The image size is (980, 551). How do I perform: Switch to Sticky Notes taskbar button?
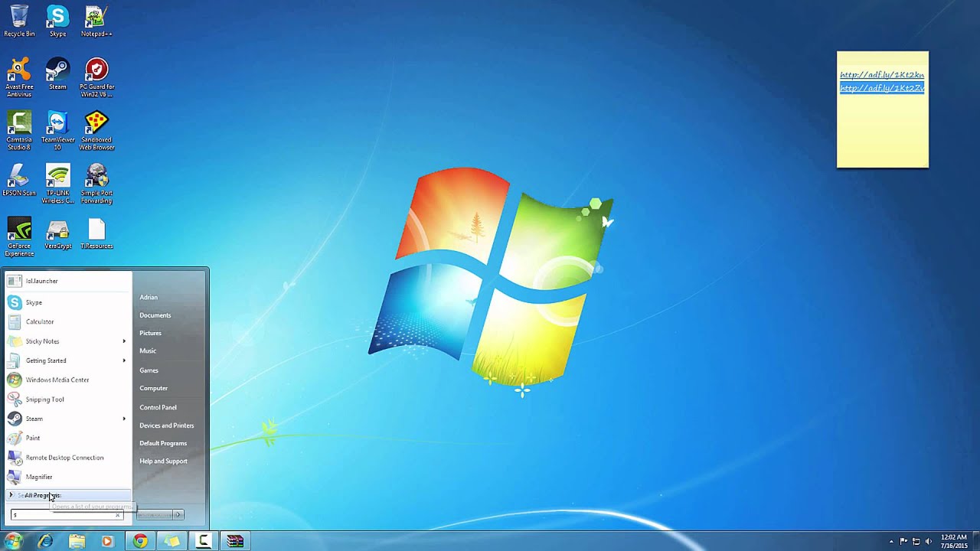point(172,541)
